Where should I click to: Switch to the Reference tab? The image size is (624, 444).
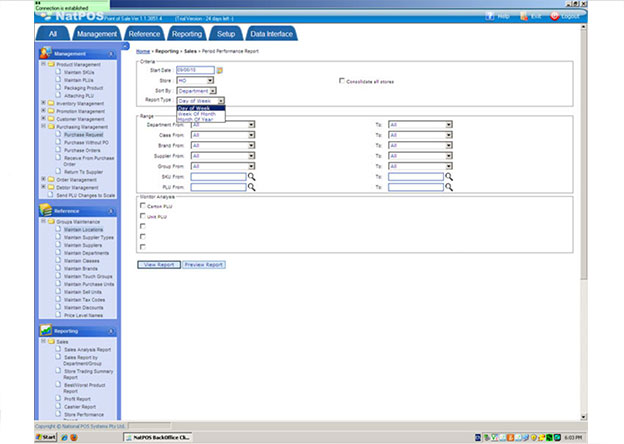144,34
